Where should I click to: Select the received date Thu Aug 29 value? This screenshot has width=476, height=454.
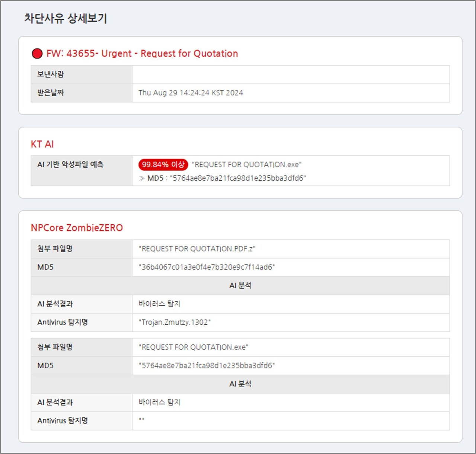[190, 93]
